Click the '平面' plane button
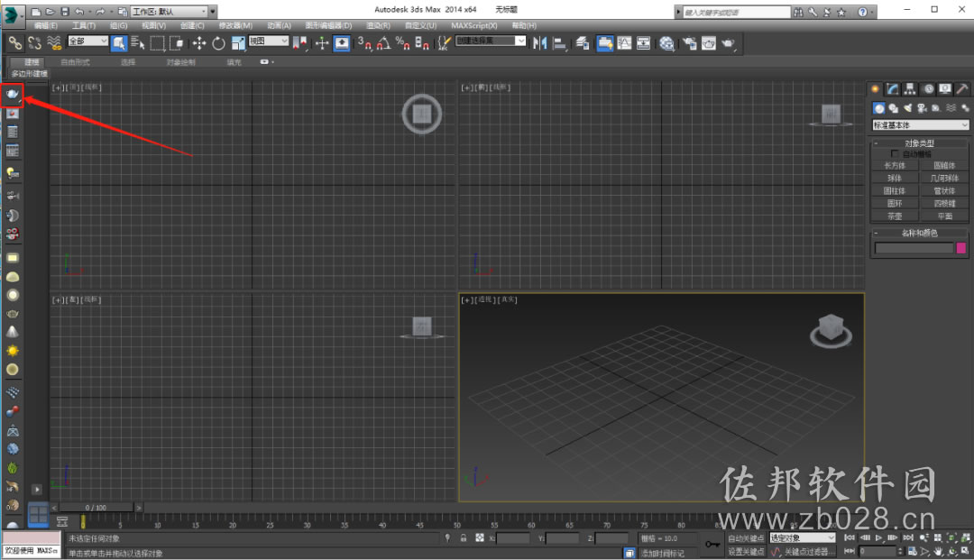 (x=944, y=216)
